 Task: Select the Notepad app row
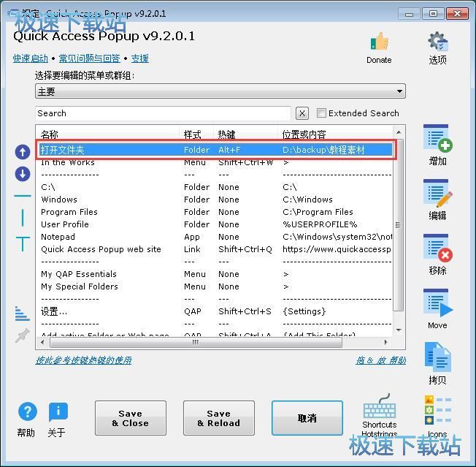pyautogui.click(x=215, y=237)
